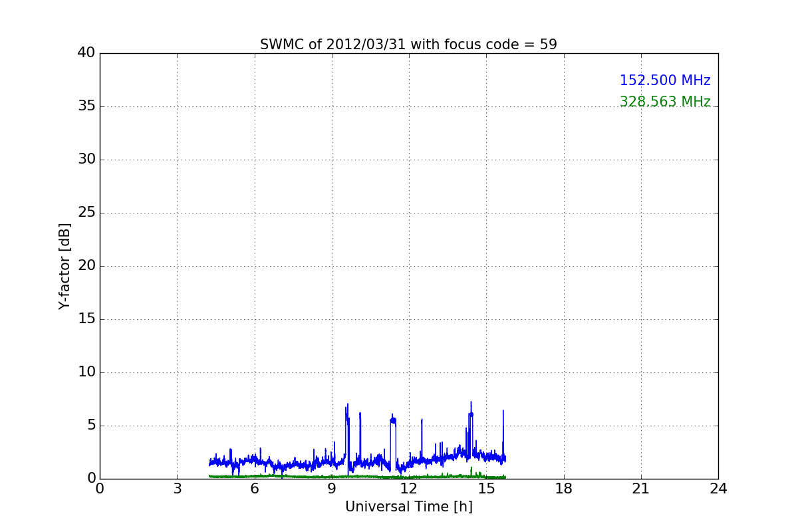Click y-axis tick label 35
The width and height of the screenshot is (798, 532).
click(x=86, y=106)
